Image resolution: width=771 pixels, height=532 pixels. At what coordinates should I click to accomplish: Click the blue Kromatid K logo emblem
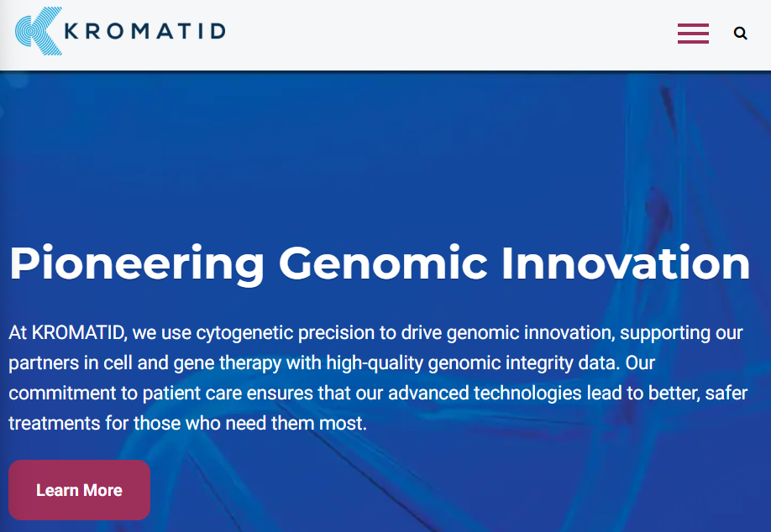point(39,31)
